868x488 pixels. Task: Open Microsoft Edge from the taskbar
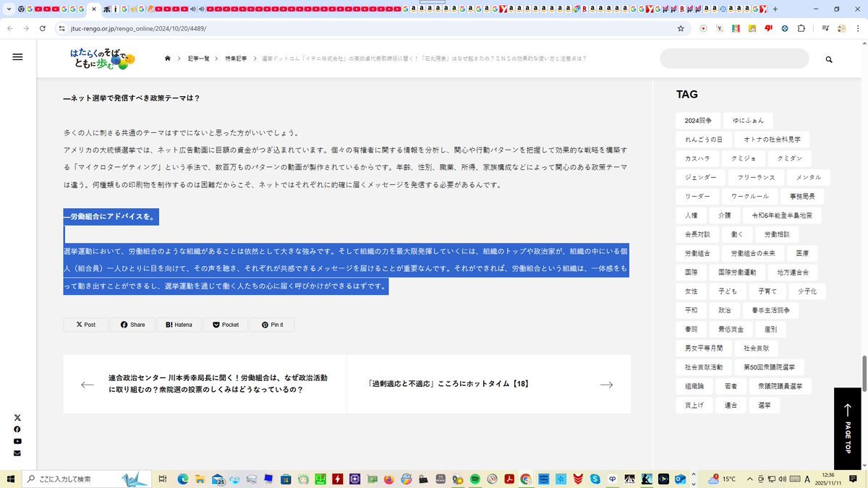tap(183, 479)
